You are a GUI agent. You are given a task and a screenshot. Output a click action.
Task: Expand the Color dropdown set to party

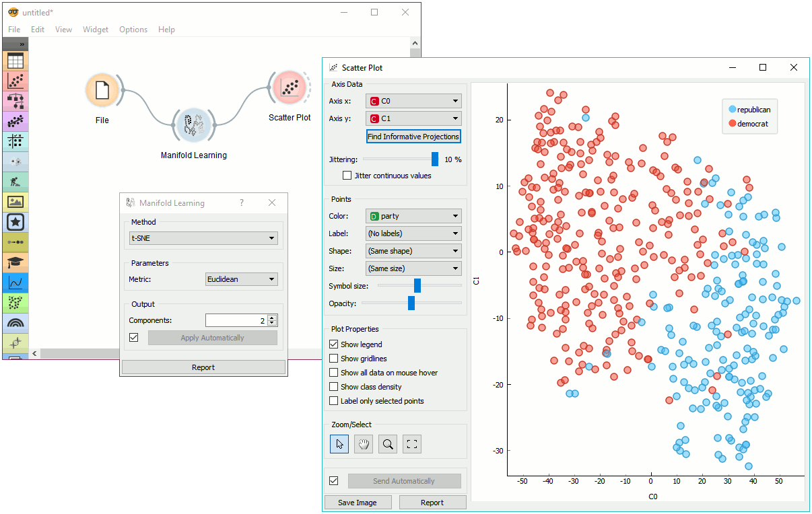tap(413, 216)
